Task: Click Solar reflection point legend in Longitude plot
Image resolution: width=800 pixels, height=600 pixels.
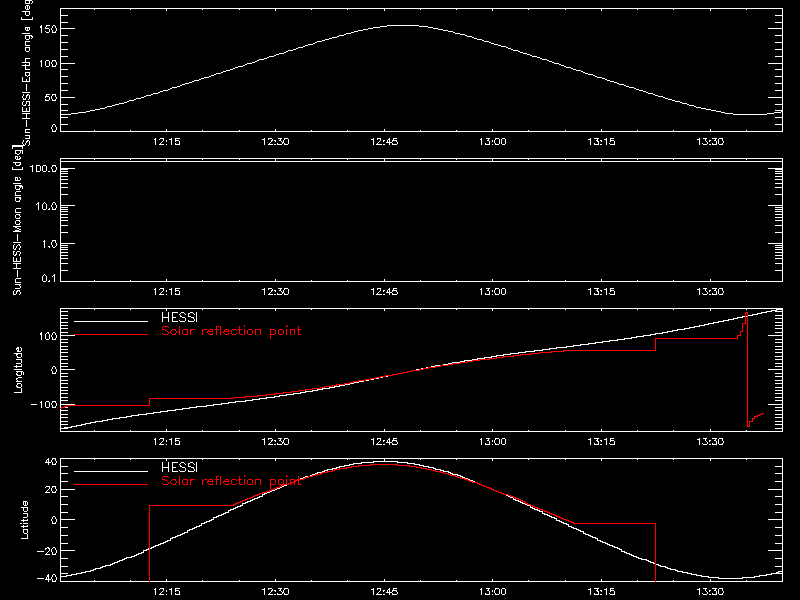Action: pos(231,331)
